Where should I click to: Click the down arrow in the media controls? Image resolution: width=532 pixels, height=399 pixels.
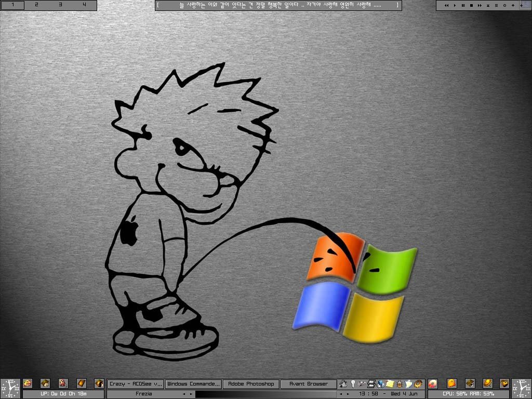[x=522, y=5]
